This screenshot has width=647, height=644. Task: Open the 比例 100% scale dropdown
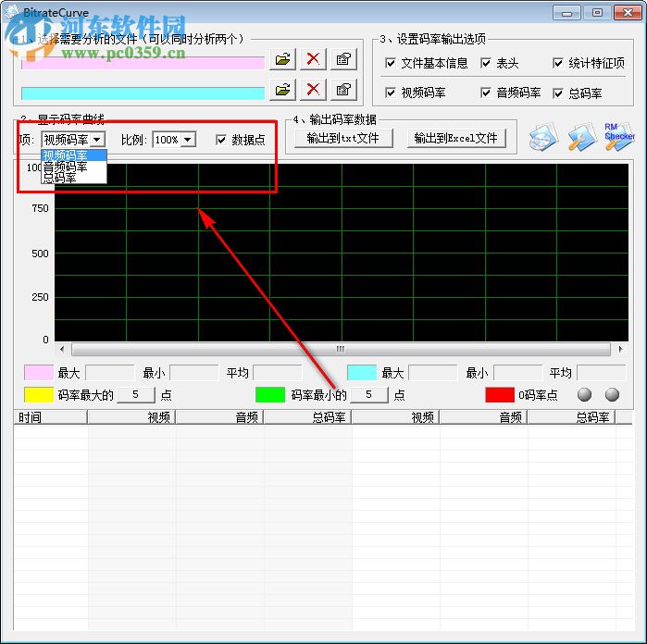pyautogui.click(x=188, y=140)
